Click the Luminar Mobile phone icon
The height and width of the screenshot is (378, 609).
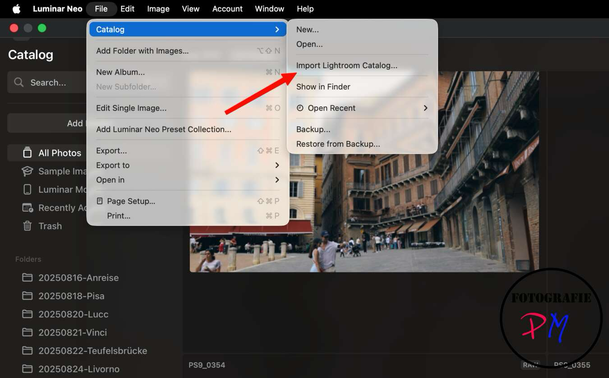(27, 190)
